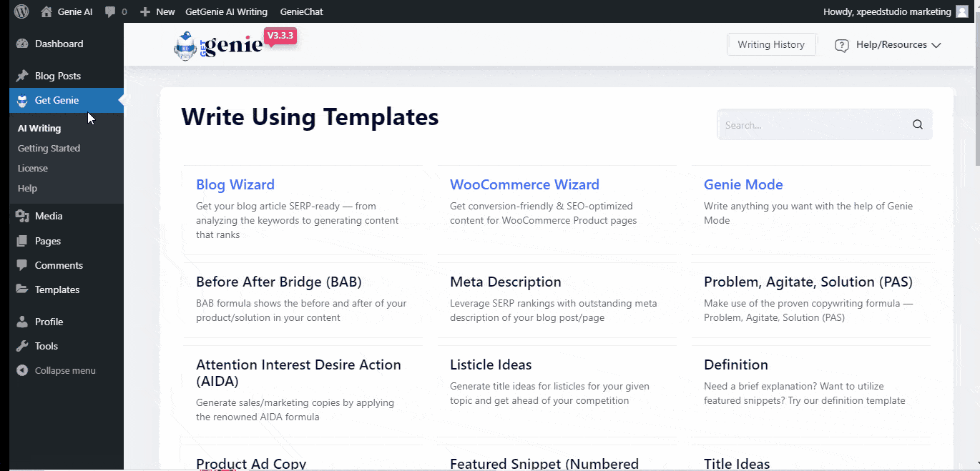The height and width of the screenshot is (471, 980).
Task: Click the Dashboard gauge icon
Action: [x=22, y=44]
